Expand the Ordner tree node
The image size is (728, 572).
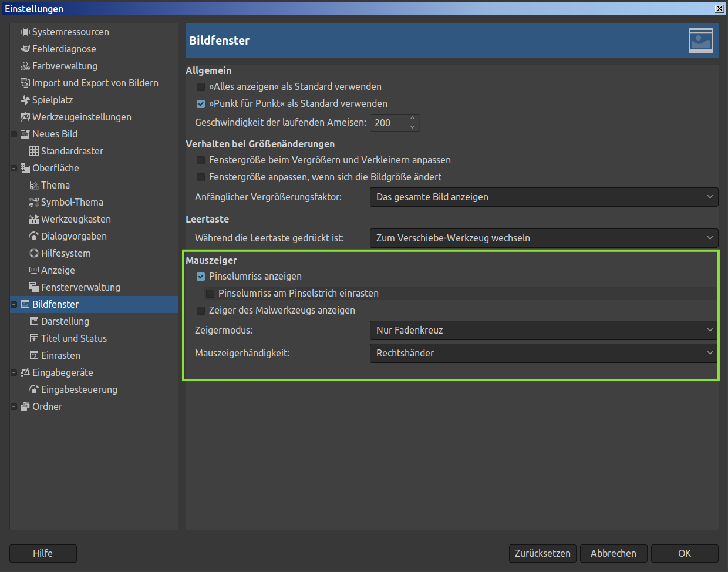click(14, 407)
